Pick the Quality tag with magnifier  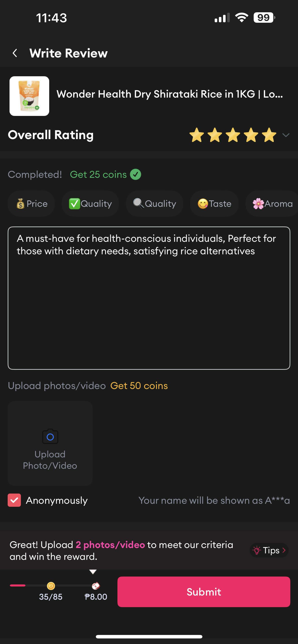154,204
